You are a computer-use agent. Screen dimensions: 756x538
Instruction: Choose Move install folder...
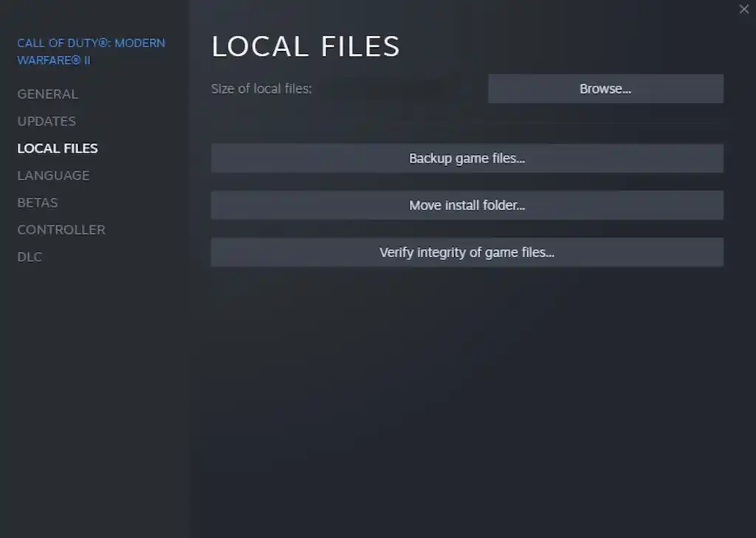[467, 205]
